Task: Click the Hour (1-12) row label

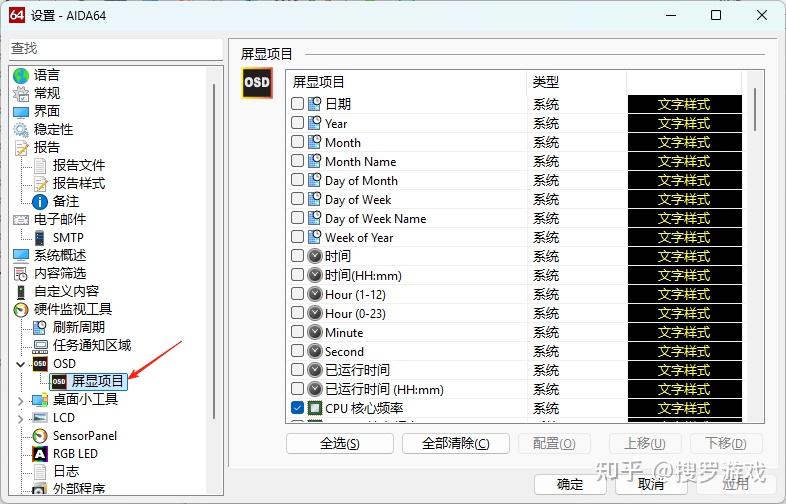Action: [x=355, y=294]
